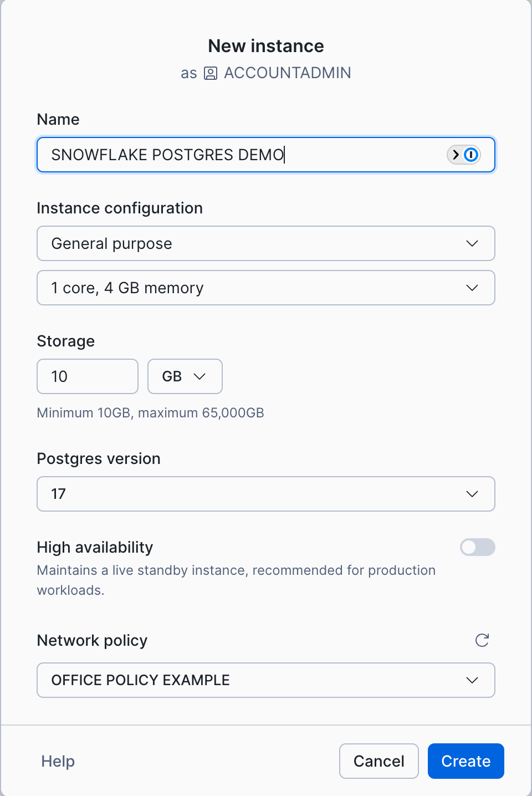Refresh the Network policy list

(x=482, y=640)
